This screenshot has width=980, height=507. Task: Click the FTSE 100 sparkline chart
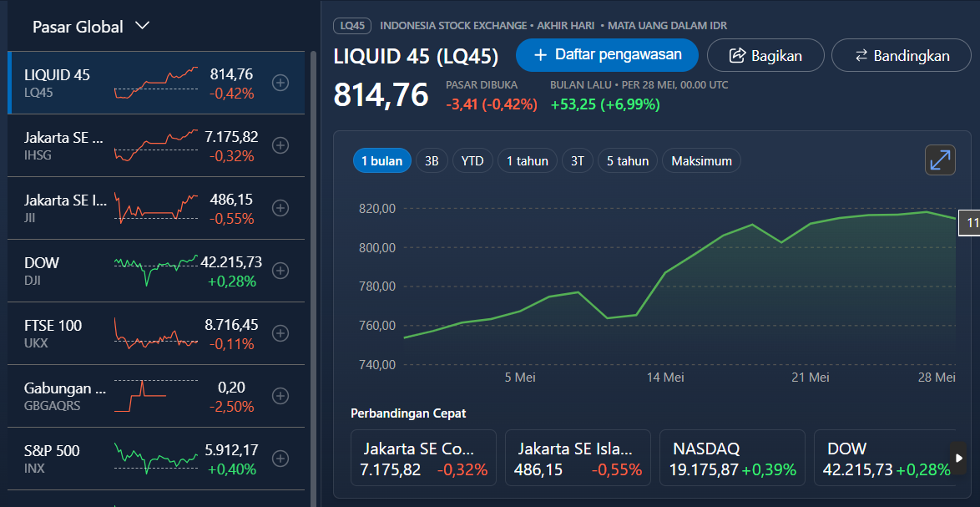pyautogui.click(x=156, y=332)
